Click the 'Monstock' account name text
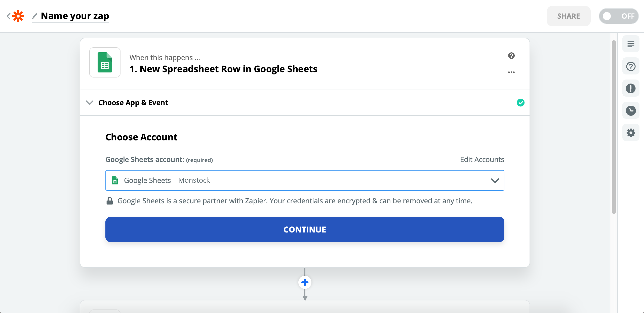The image size is (644, 313). 194,180
